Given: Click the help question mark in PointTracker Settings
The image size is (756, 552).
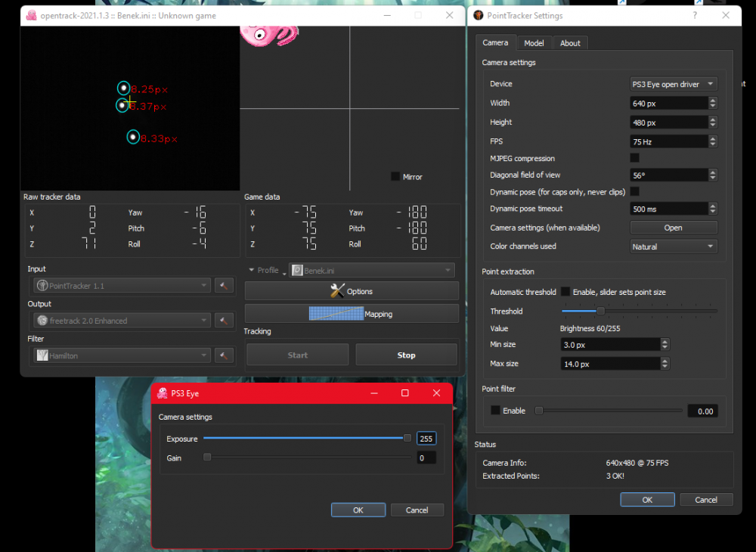Looking at the screenshot, I should (x=695, y=15).
